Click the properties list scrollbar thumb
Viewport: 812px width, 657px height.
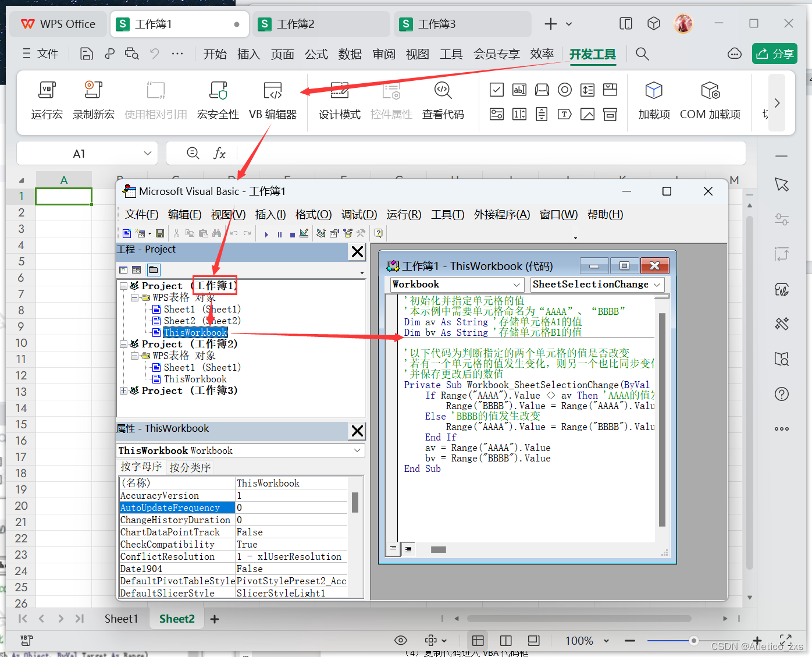point(355,502)
